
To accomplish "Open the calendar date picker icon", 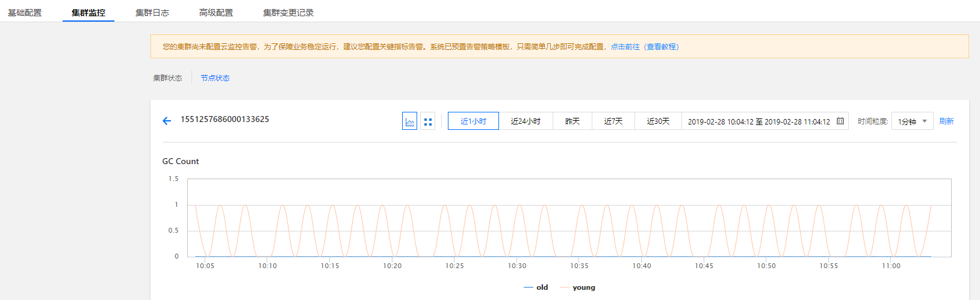I will (x=840, y=121).
